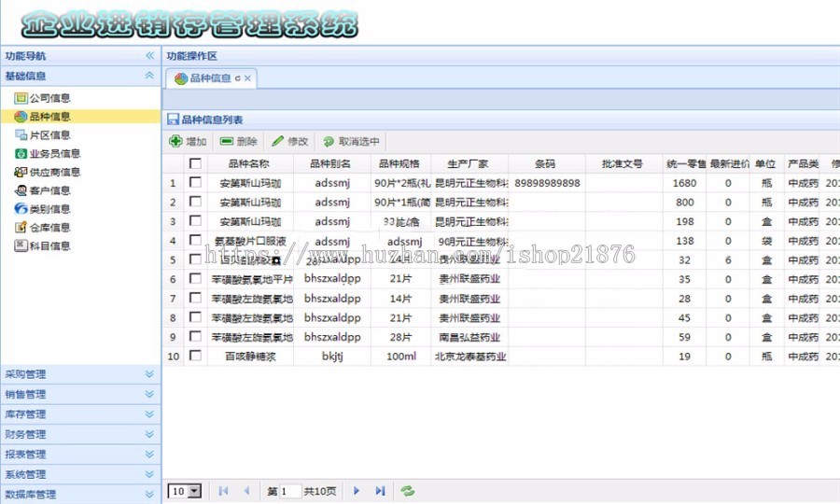The height and width of the screenshot is (504, 840).
Task: Click 北京龙泰基药业 manufacturer cell
Action: [469, 357]
